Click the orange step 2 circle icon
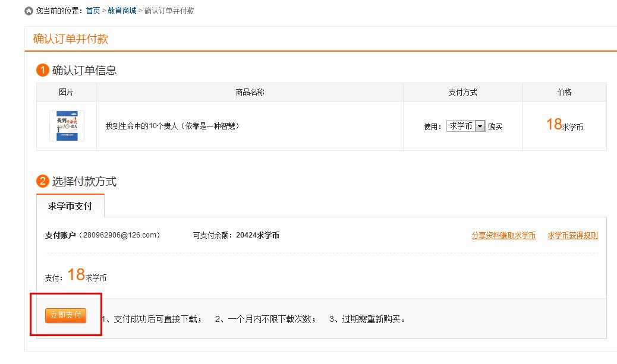The width and height of the screenshot is (617, 364). (42, 182)
